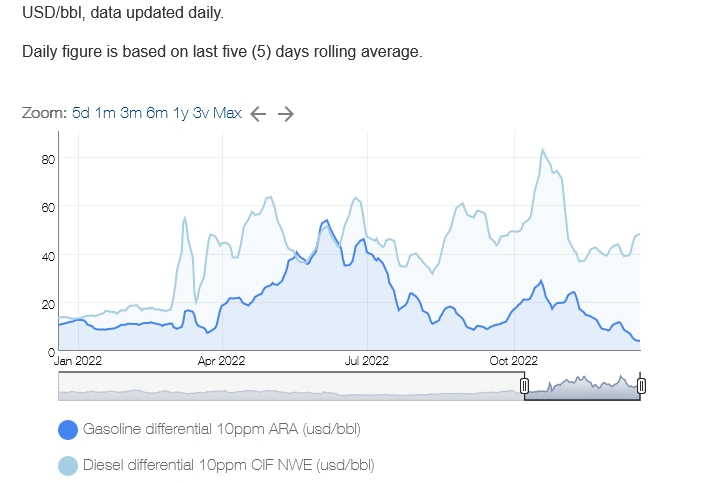Set the zoom to 1m
The height and width of the screenshot is (483, 722).
click(105, 113)
